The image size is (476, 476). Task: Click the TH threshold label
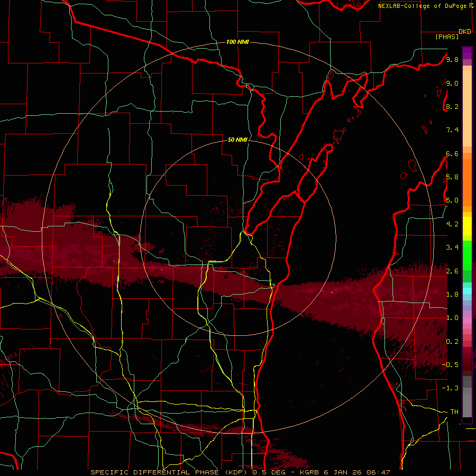click(x=454, y=411)
